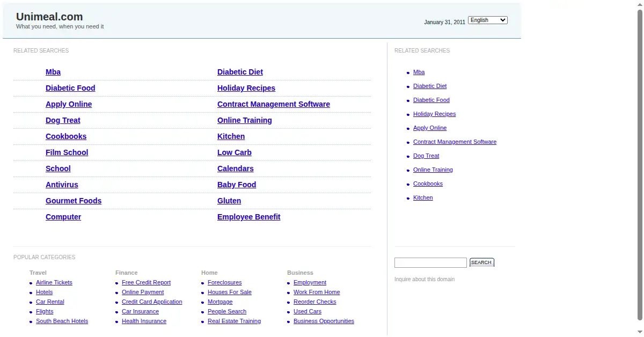Focus the search text box
This screenshot has height=337, width=644.
pos(430,262)
